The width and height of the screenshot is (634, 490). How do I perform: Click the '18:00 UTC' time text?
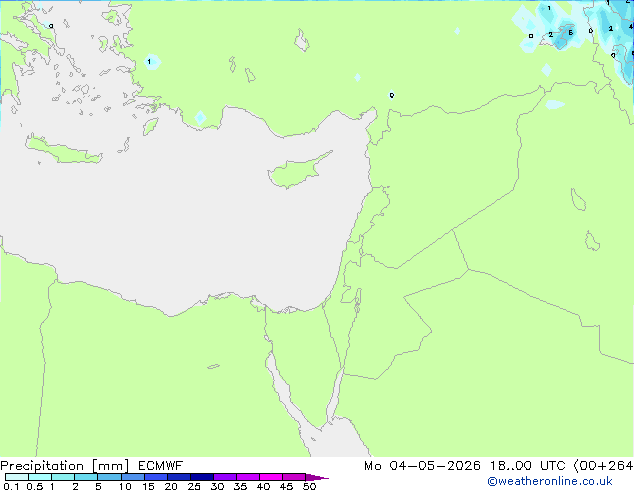pyautogui.click(x=527, y=466)
